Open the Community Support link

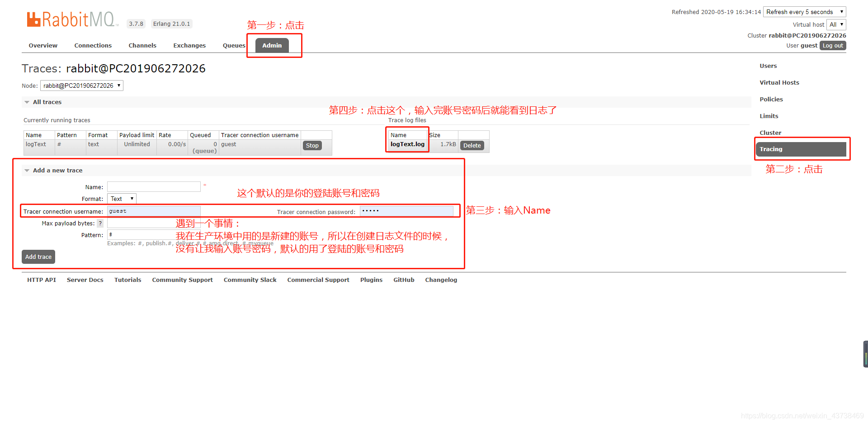point(182,280)
